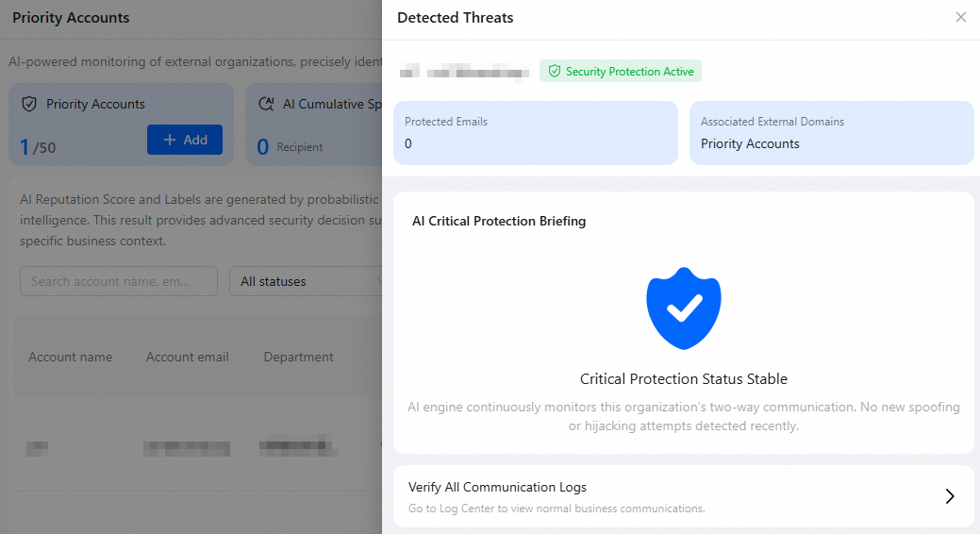This screenshot has height=534, width=980.
Task: Click the AI Cumulative magnifier icon
Action: [266, 104]
